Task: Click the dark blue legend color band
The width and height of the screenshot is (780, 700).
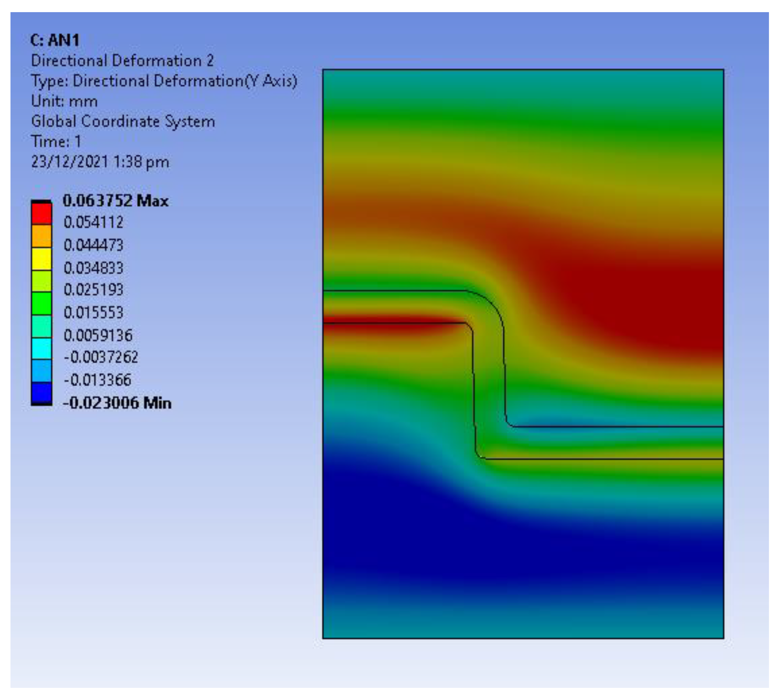Action: tap(41, 392)
